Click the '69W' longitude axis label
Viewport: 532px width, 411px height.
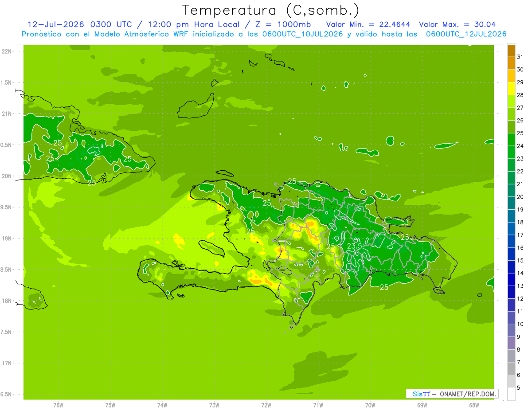pyautogui.click(x=422, y=405)
